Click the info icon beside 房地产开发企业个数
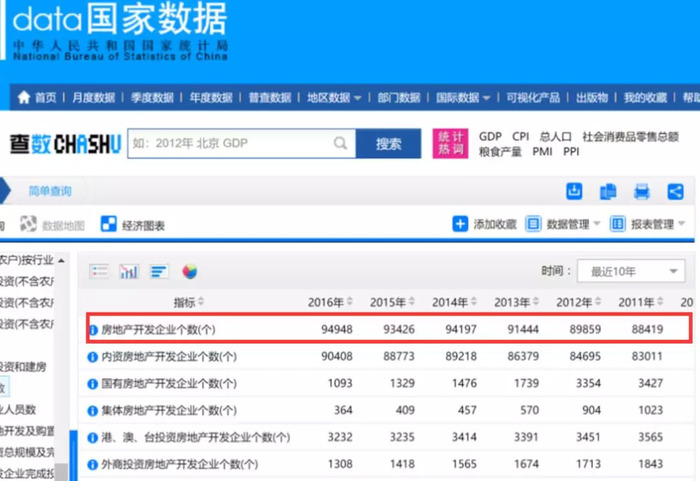This screenshot has width=700, height=481. [93, 330]
